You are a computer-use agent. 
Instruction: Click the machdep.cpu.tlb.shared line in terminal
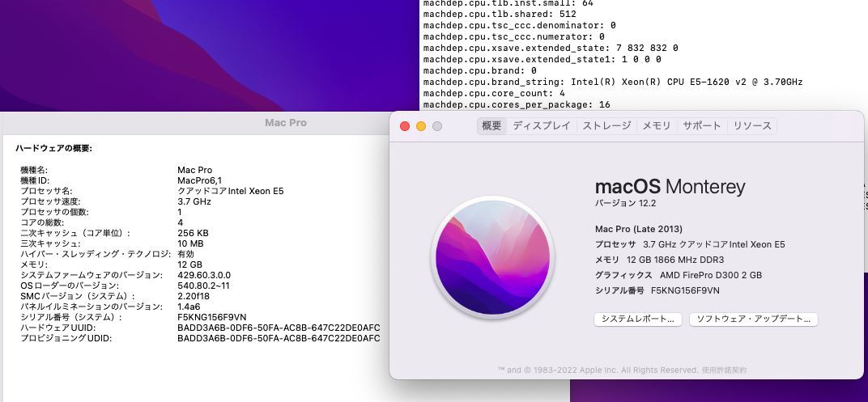coord(500,14)
